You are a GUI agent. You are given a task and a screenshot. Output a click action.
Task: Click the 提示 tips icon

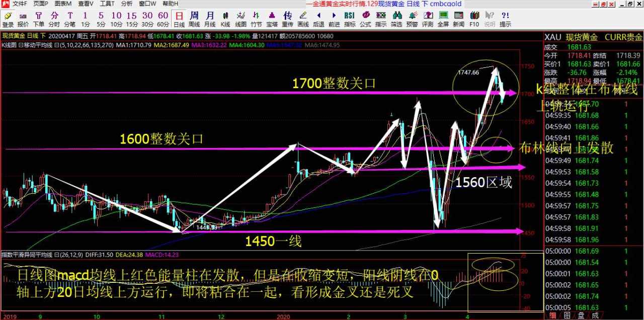pyautogui.click(x=505, y=19)
